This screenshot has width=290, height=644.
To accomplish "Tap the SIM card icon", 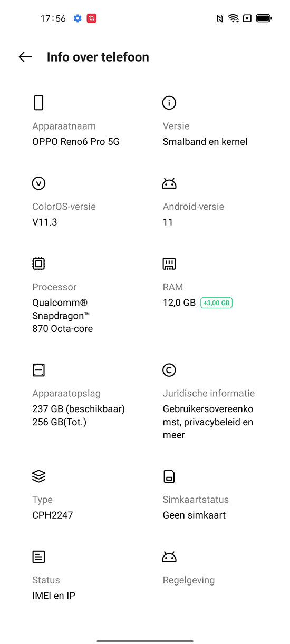I will [169, 476].
